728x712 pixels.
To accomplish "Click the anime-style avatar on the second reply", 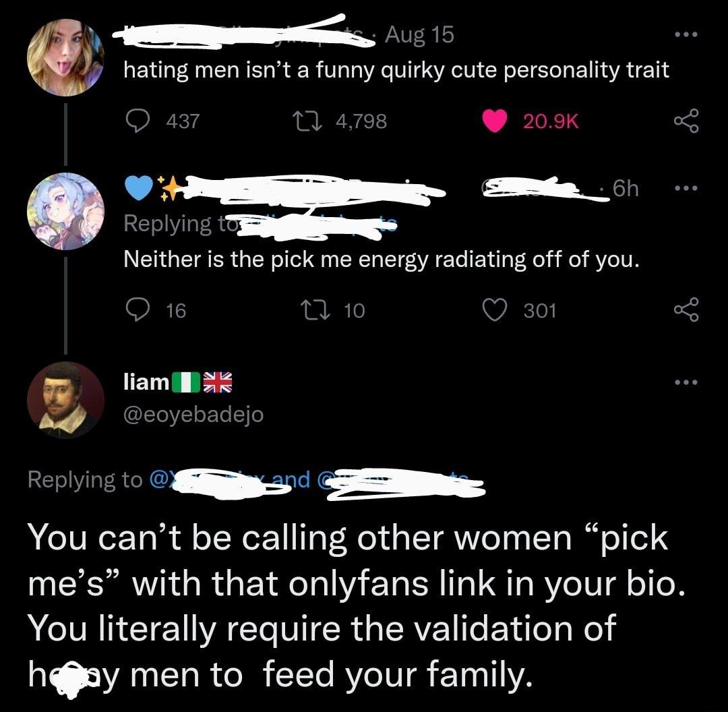I will coord(65,212).
